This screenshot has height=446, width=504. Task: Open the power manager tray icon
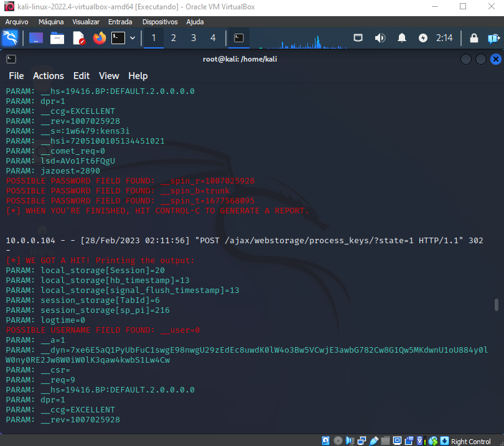[x=423, y=38]
